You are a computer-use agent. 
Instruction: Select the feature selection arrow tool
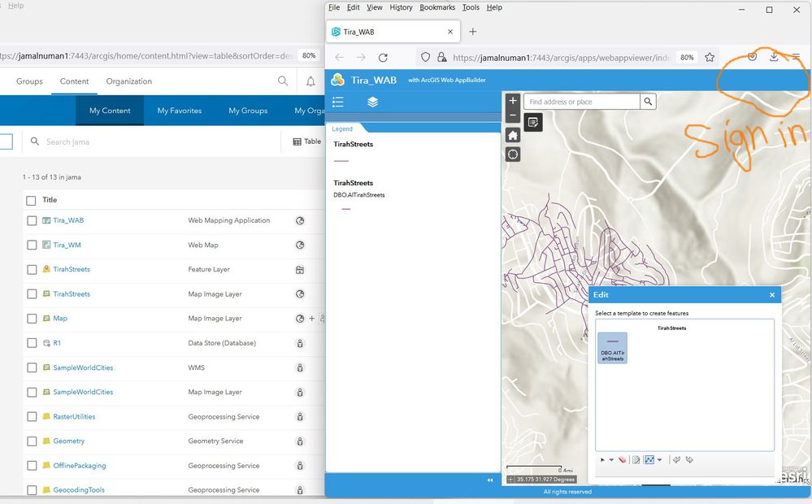602,460
